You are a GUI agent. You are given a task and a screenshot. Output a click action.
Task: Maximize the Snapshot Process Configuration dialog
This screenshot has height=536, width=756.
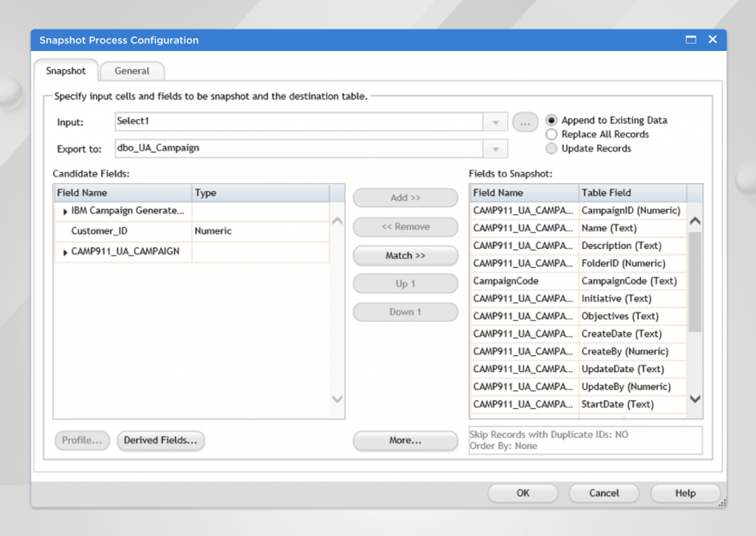point(691,40)
